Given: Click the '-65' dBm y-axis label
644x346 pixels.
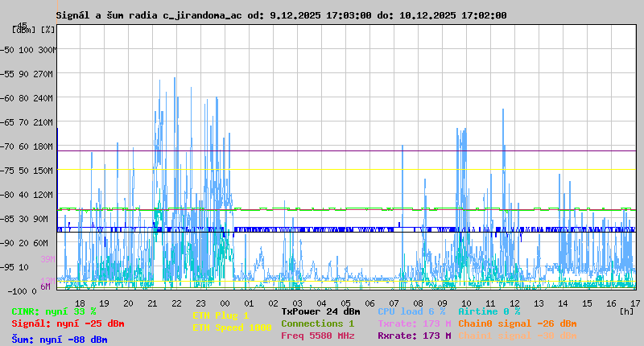Looking at the screenshot, I should point(7,123).
